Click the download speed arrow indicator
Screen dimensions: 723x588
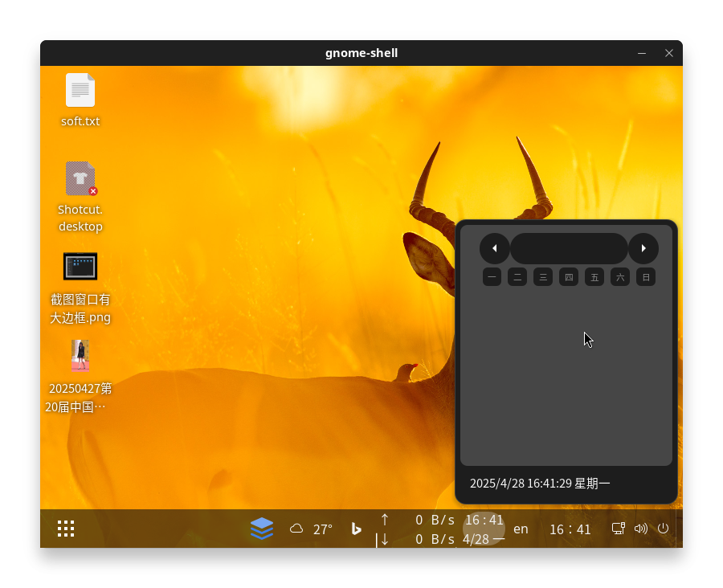(385, 539)
